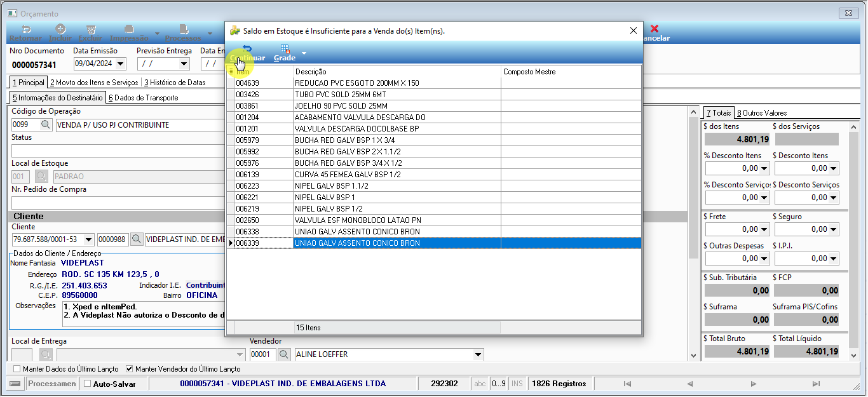Click the Item column header
This screenshot has width=868, height=397.
(x=264, y=72)
